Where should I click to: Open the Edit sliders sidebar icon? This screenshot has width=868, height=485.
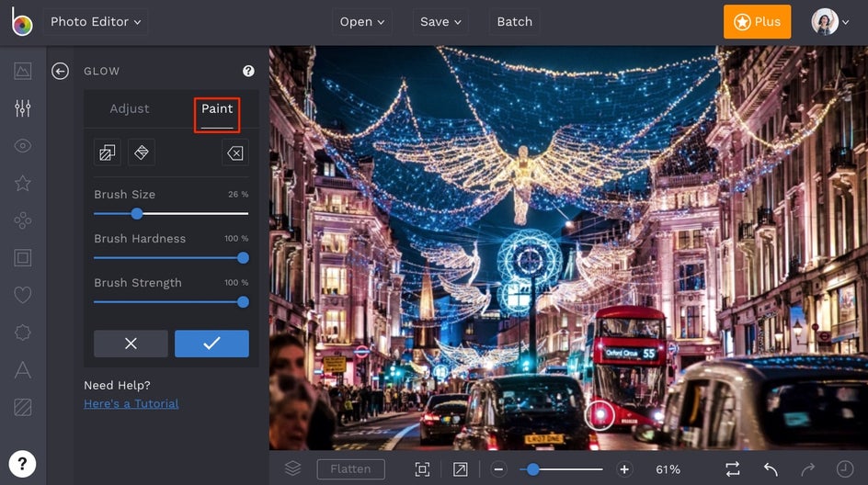(23, 108)
